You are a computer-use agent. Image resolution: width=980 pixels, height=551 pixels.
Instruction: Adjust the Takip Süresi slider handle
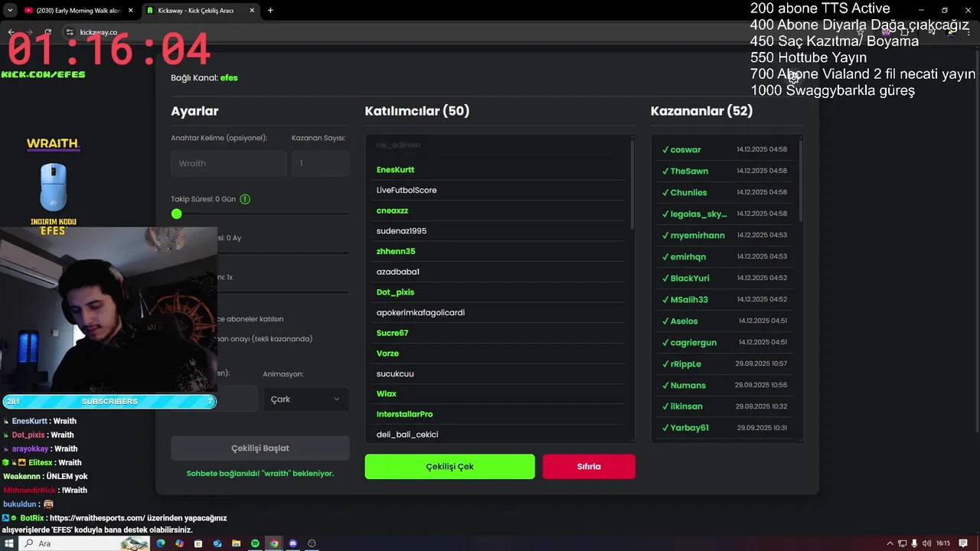coord(177,214)
